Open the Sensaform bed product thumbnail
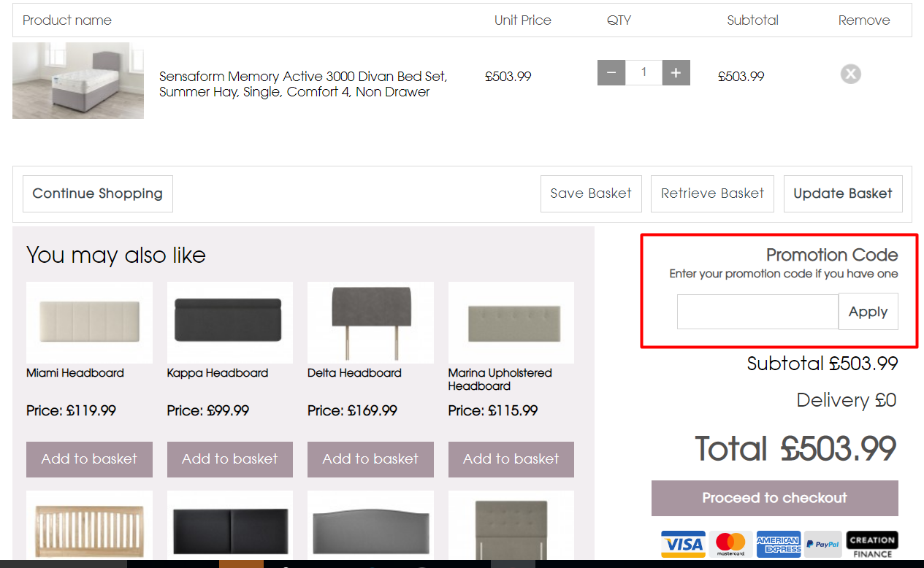This screenshot has width=924, height=568. [x=77, y=80]
